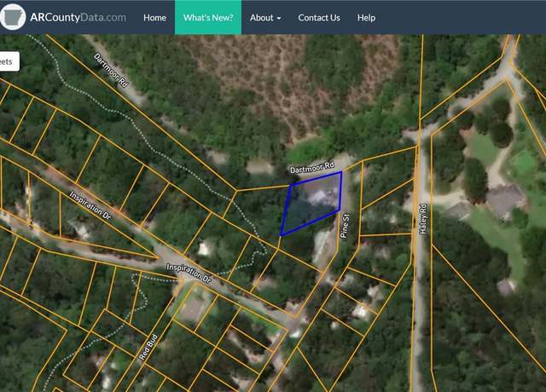The height and width of the screenshot is (392, 546).
Task: Open the What's New? tab
Action: coord(208,17)
